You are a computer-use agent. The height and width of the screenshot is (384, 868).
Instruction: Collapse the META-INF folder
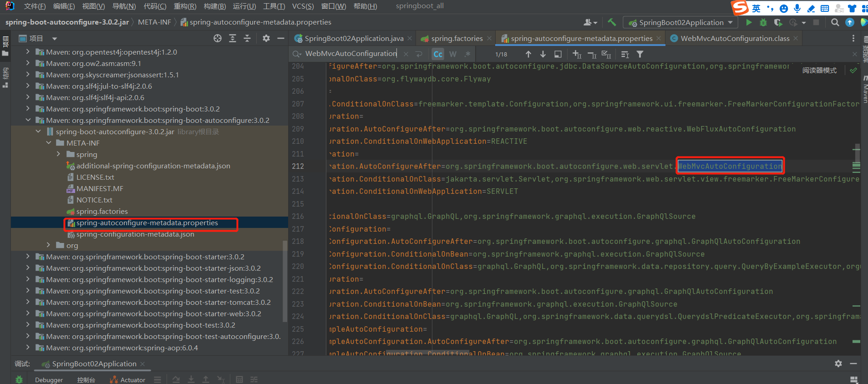[49, 143]
